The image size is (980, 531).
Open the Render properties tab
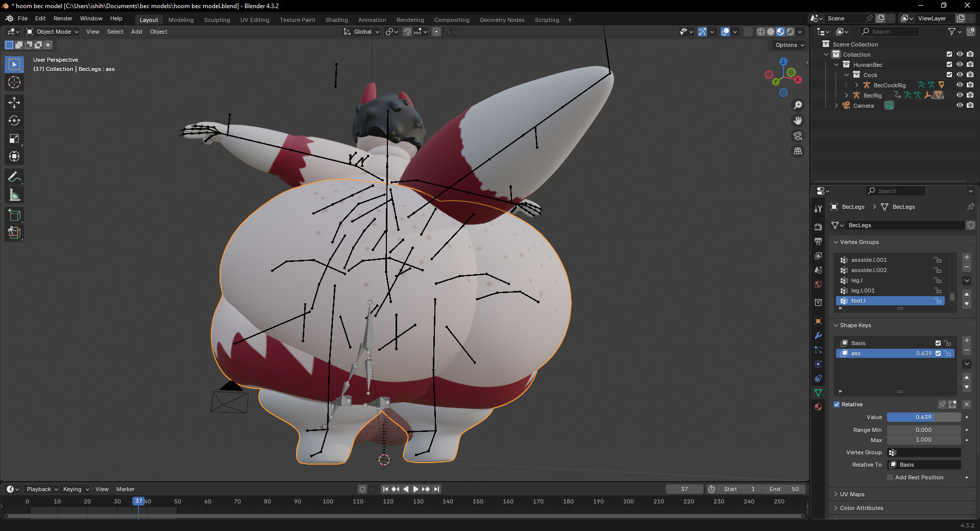click(x=818, y=227)
